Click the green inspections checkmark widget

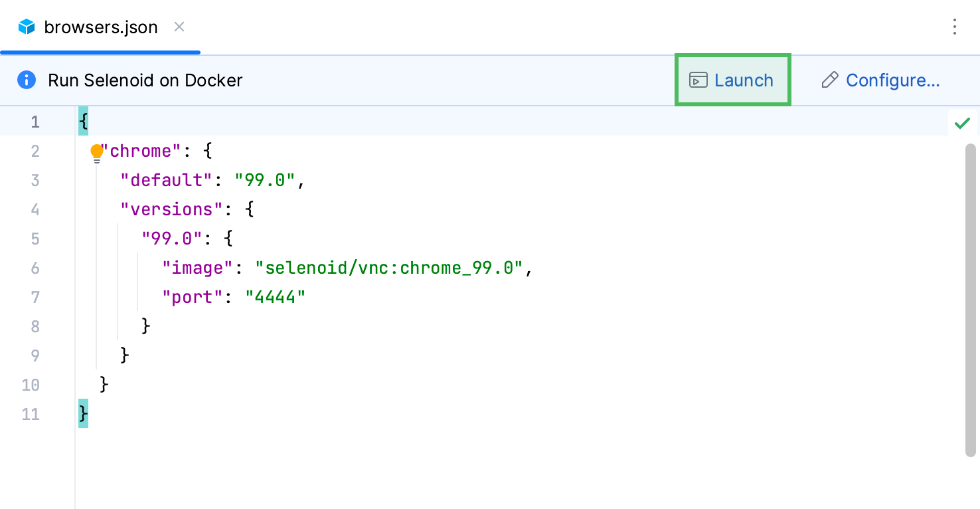(x=962, y=122)
